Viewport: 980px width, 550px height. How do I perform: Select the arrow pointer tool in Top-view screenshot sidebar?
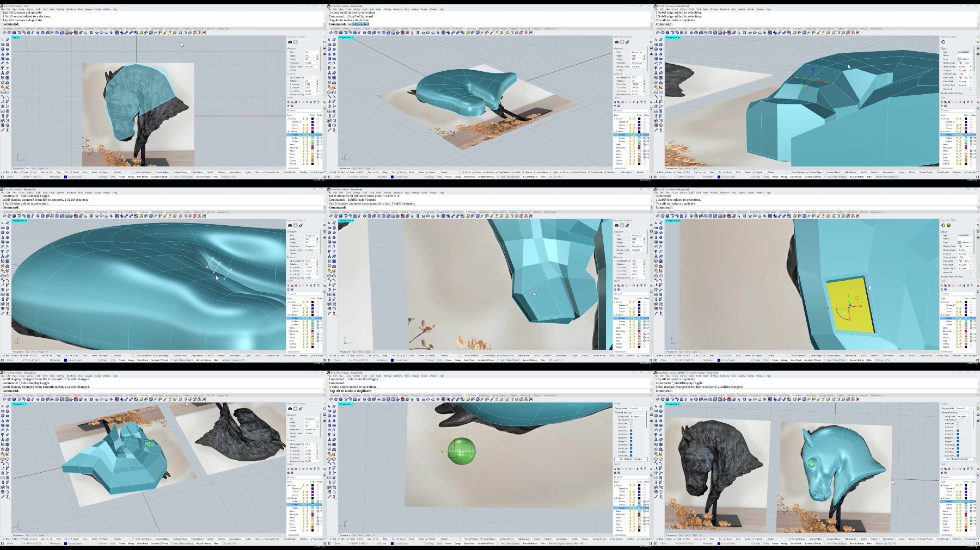click(3, 39)
